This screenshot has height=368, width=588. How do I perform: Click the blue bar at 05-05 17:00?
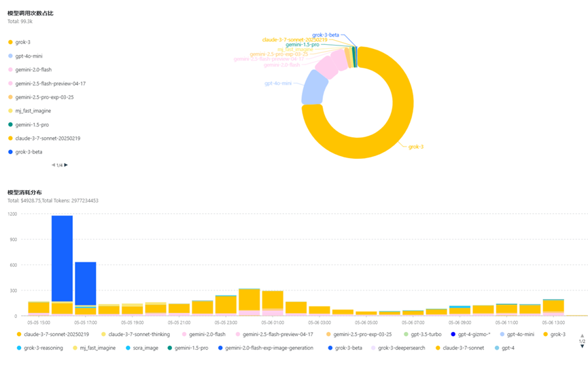tap(86, 284)
